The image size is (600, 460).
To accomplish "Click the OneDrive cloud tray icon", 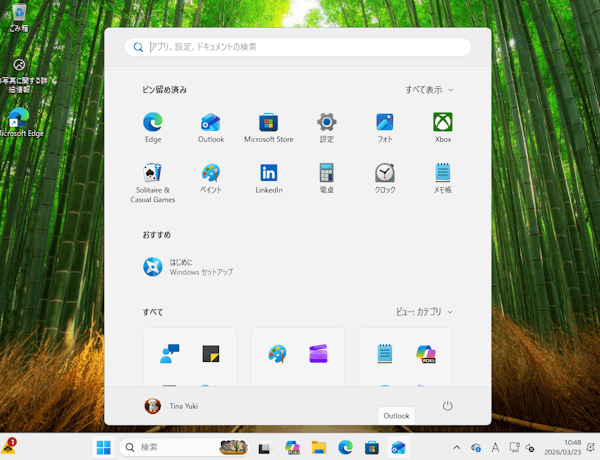I will tap(476, 447).
